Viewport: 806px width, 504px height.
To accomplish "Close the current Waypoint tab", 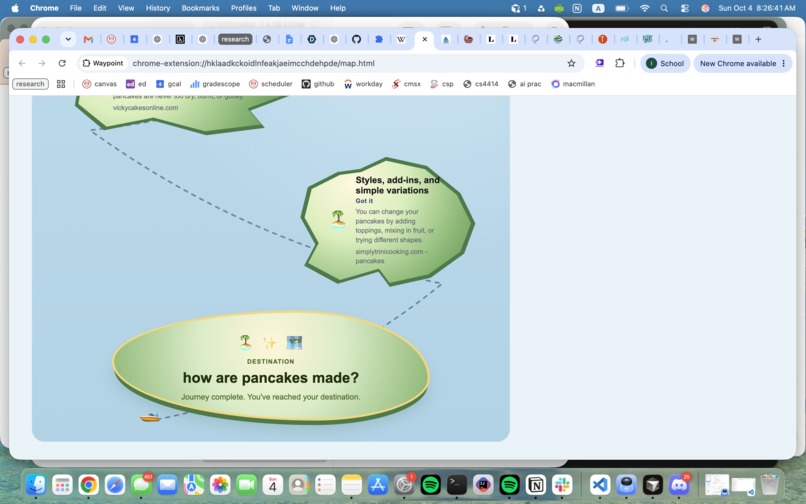I will 425,39.
